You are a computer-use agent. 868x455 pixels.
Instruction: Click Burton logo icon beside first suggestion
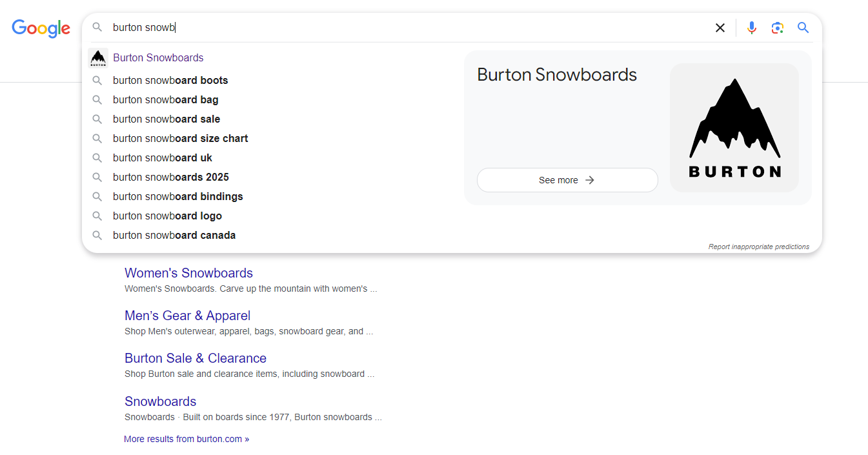(98, 58)
